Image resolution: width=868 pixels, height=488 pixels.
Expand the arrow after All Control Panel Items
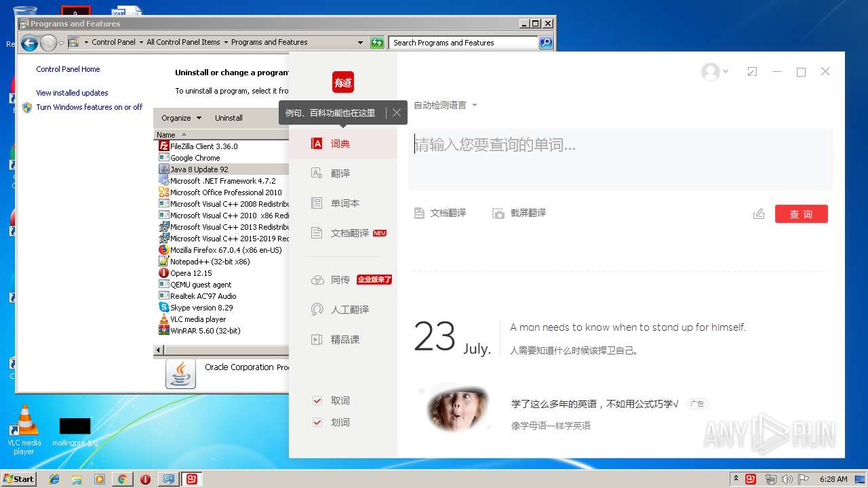[226, 42]
